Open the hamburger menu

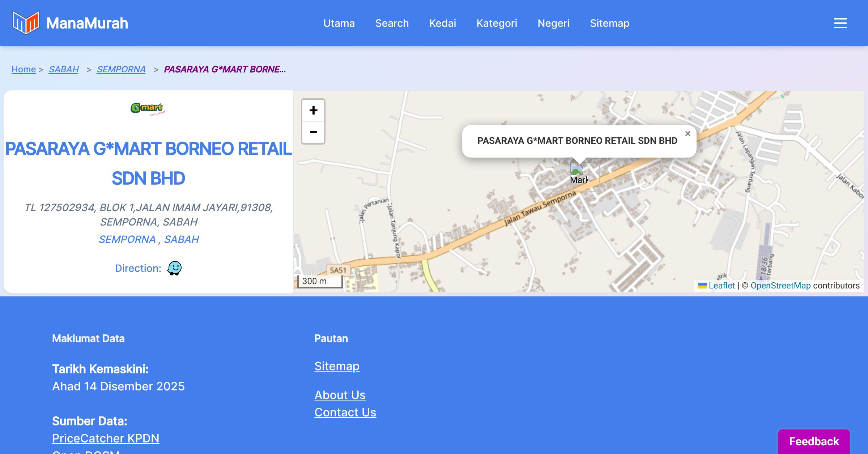click(x=840, y=23)
